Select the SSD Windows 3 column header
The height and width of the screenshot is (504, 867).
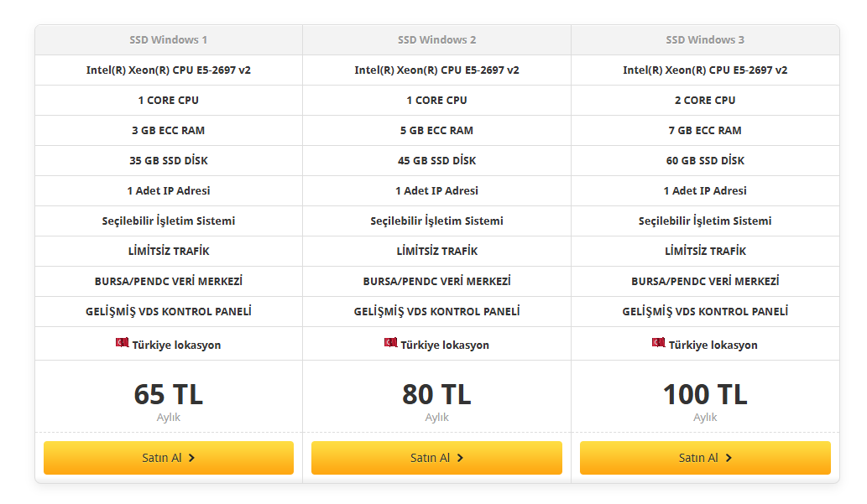click(x=705, y=39)
